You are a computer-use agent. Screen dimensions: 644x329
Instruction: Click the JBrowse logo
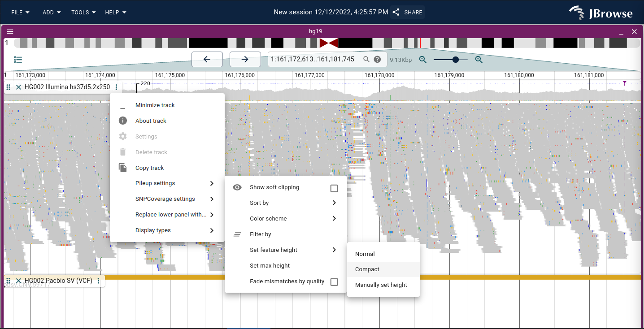[x=601, y=12]
